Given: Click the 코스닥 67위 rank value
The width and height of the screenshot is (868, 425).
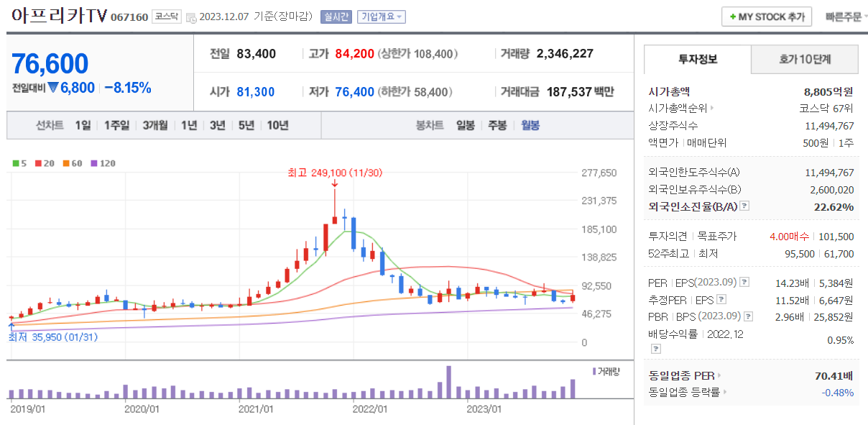Looking at the screenshot, I should (x=826, y=109).
